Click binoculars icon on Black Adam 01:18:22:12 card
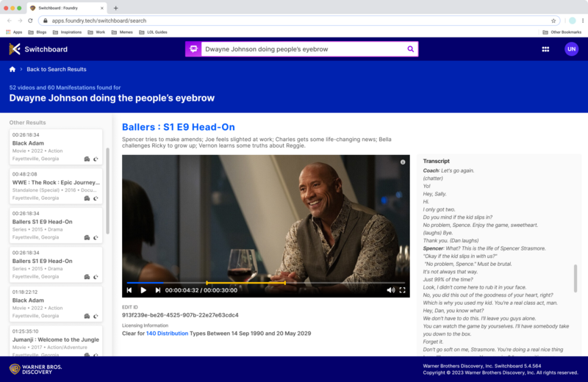 (87, 316)
